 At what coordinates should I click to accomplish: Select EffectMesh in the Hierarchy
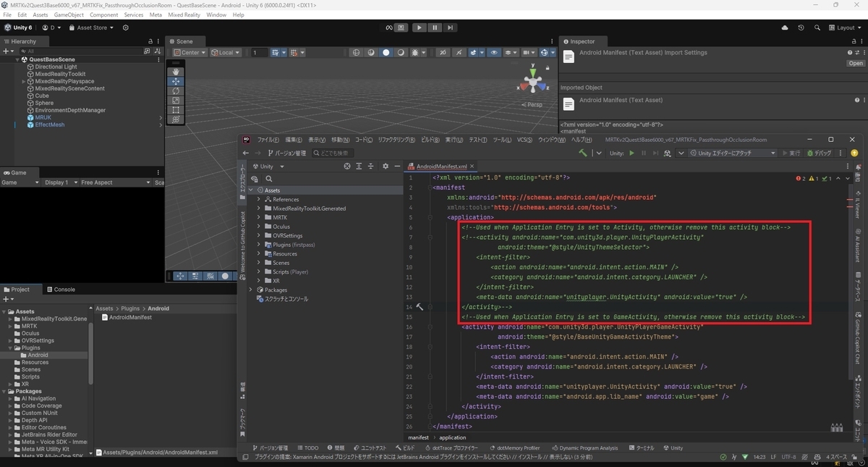(50, 125)
